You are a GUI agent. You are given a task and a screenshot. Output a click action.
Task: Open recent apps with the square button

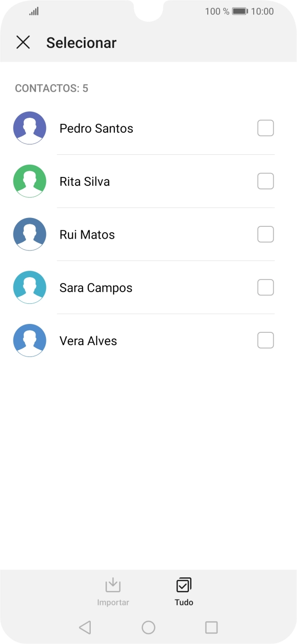tap(212, 627)
